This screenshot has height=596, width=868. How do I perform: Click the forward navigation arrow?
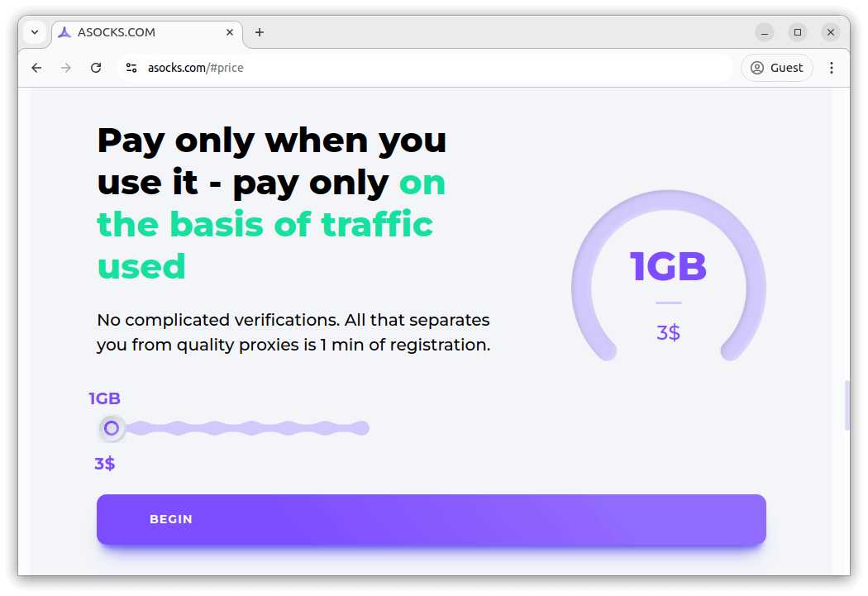[x=66, y=68]
